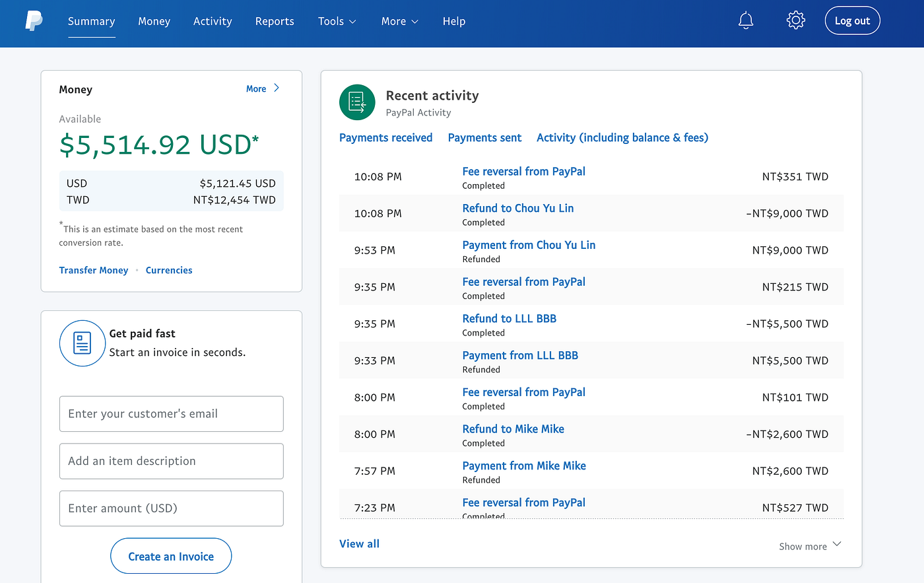Viewport: 924px width, 583px height.
Task: Click the 9:53 PM timestamp
Action: pyautogui.click(x=375, y=250)
